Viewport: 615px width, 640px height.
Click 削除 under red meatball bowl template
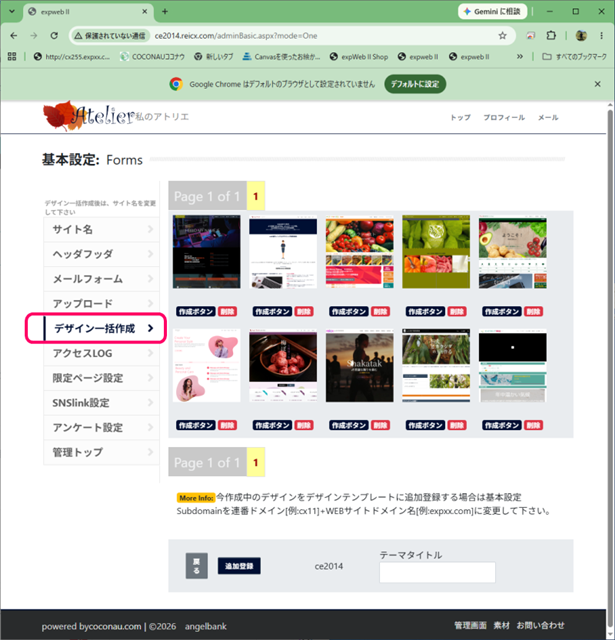pos(304,425)
